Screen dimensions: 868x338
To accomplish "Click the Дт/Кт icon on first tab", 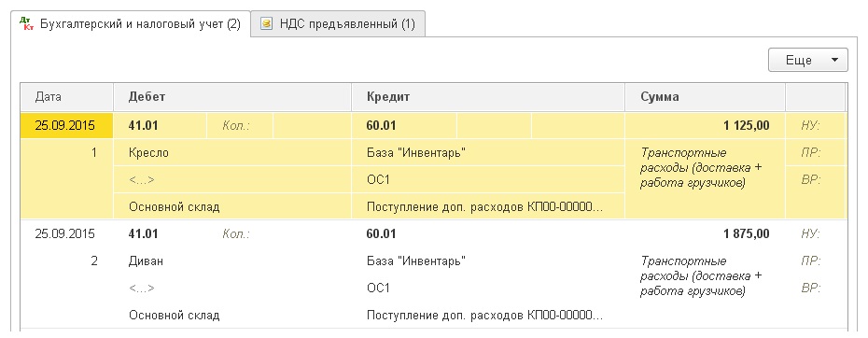I will 26,24.
